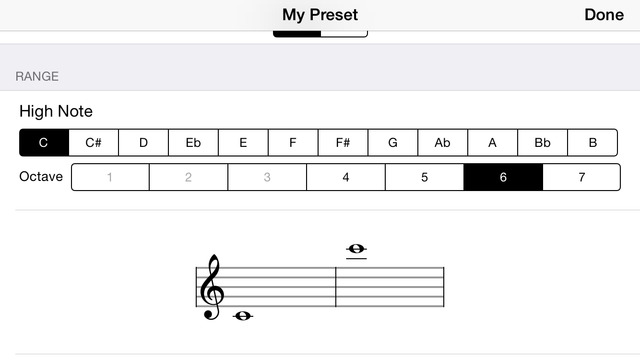Screen dimensions: 640x360
Task: Select high note C#
Action: click(93, 142)
